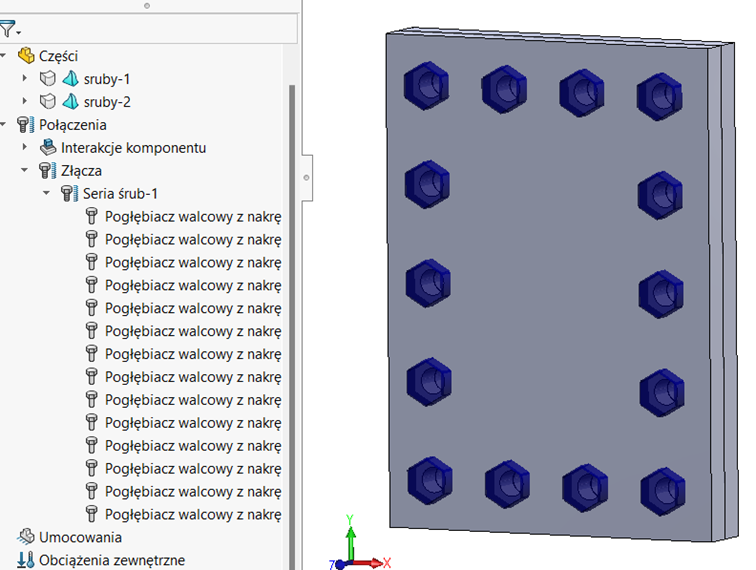Select the Seria śrub-1 label

point(121,193)
